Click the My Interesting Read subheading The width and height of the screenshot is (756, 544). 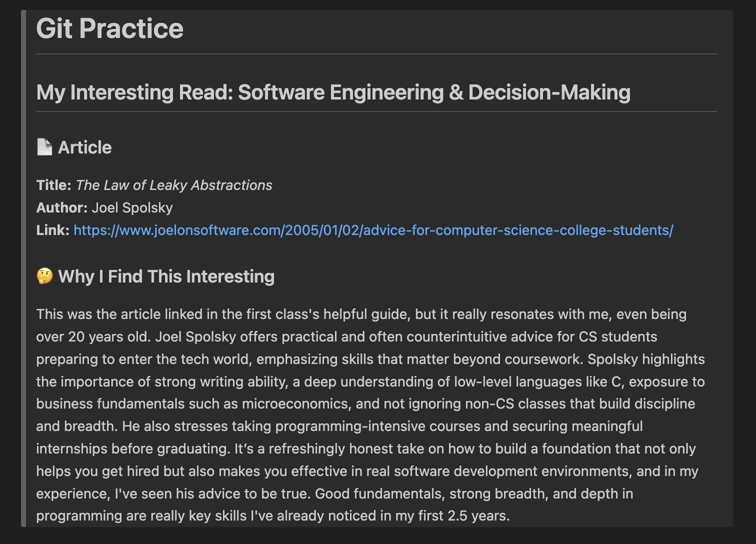pyautogui.click(x=333, y=92)
